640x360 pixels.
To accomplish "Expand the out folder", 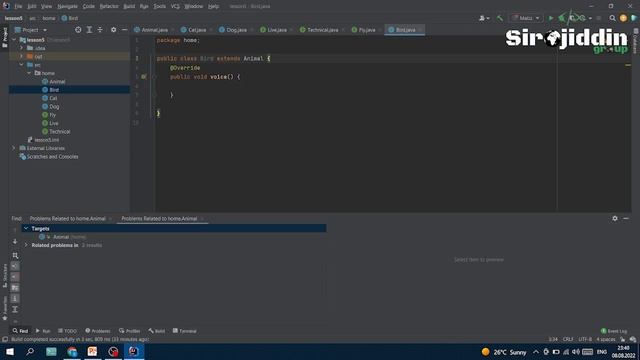I will [x=22, y=56].
